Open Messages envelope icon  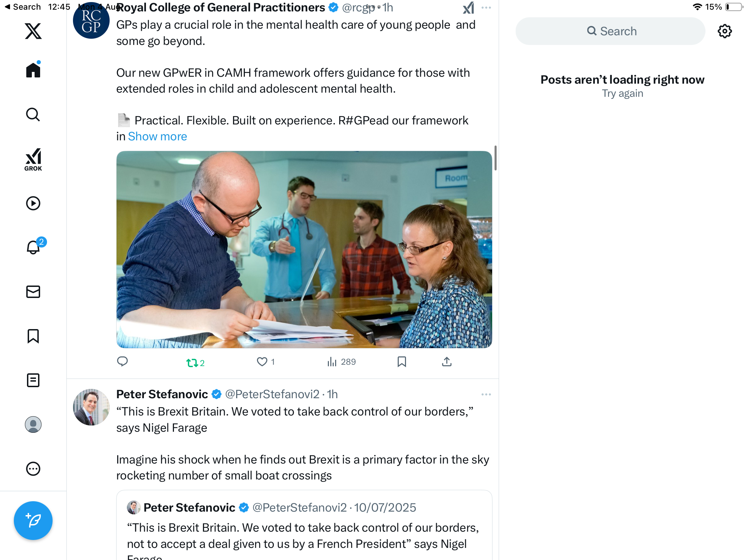pyautogui.click(x=33, y=292)
